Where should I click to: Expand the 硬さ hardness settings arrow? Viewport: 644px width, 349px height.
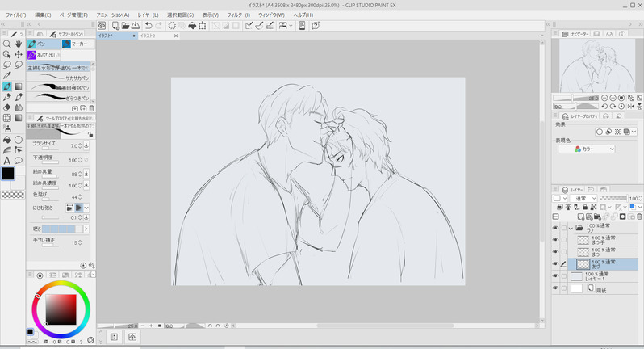pyautogui.click(x=86, y=229)
